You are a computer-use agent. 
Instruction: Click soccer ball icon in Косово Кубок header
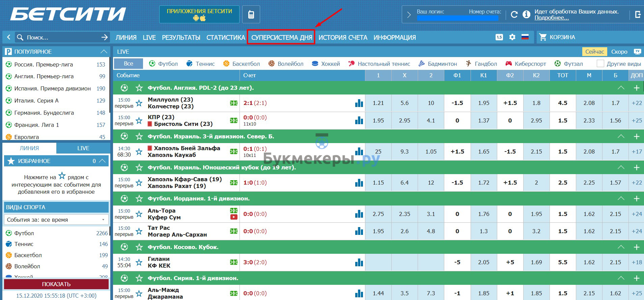tap(124, 247)
